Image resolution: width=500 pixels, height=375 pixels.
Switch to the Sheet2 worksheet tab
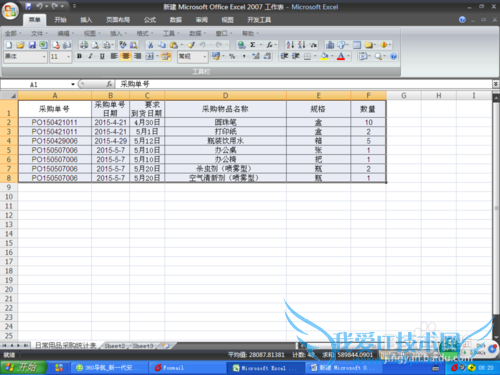[x=115, y=346]
